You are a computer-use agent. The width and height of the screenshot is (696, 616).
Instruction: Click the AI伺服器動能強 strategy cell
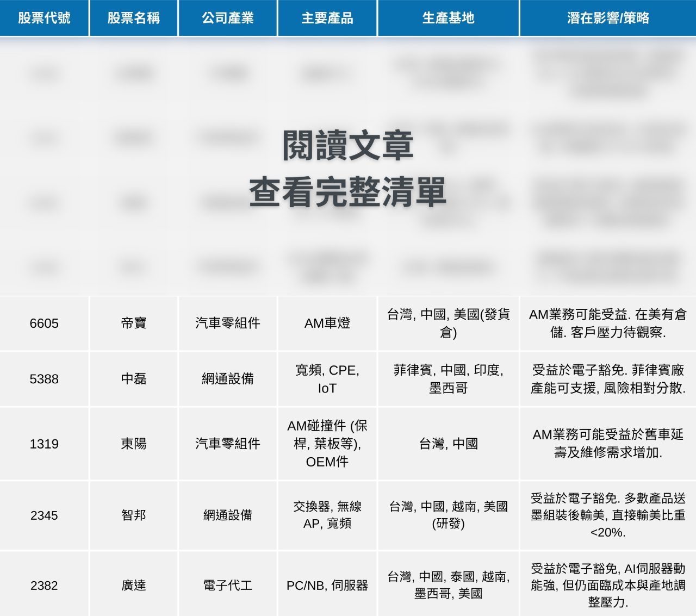pyautogui.click(x=608, y=585)
